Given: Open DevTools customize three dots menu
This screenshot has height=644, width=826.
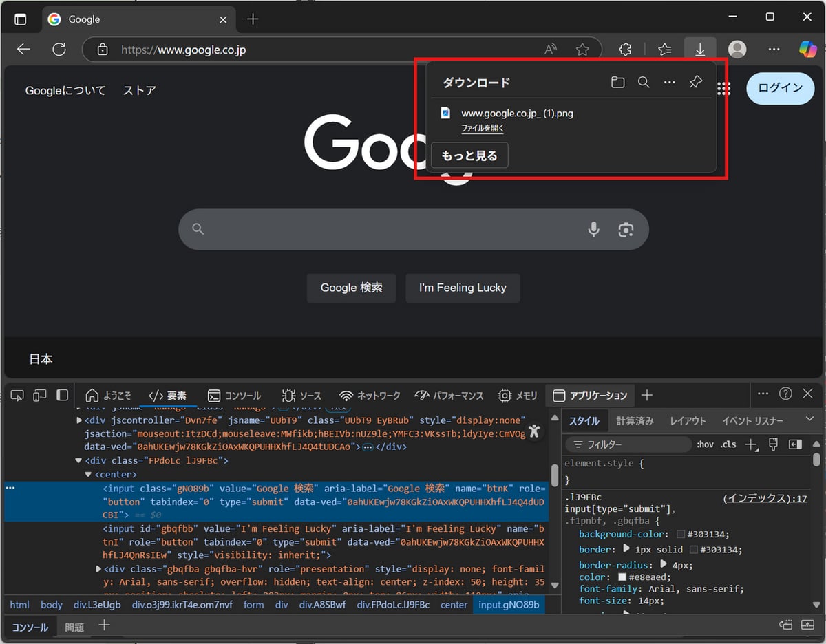Looking at the screenshot, I should click(763, 394).
